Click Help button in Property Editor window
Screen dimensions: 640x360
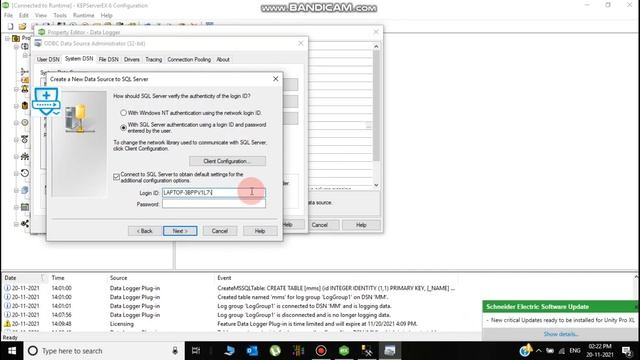pos(361,225)
